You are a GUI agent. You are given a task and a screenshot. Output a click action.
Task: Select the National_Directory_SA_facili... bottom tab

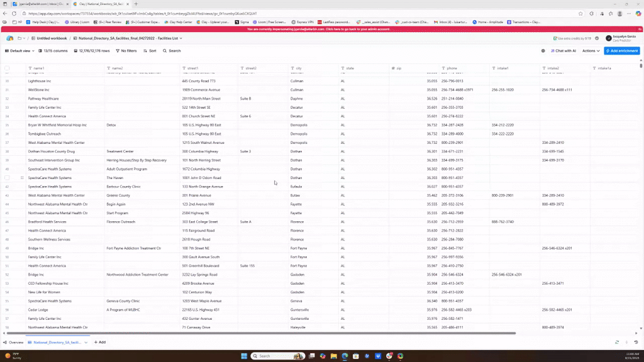[57, 343]
